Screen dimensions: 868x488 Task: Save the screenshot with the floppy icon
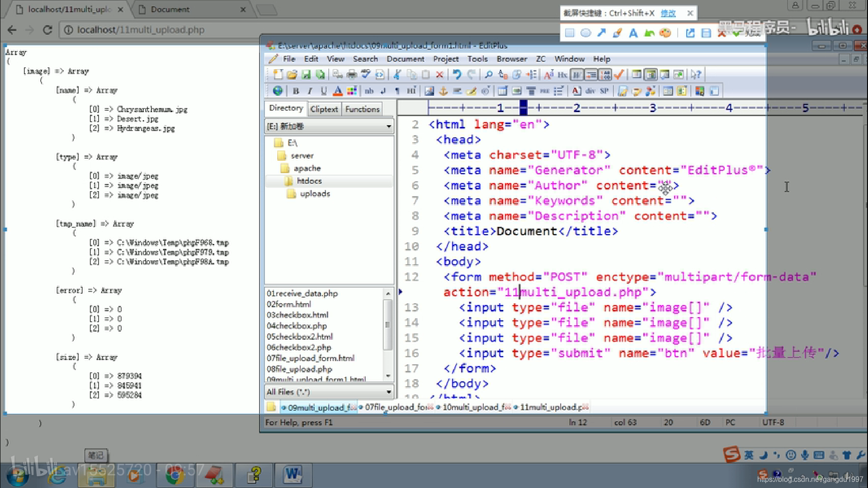(x=706, y=33)
